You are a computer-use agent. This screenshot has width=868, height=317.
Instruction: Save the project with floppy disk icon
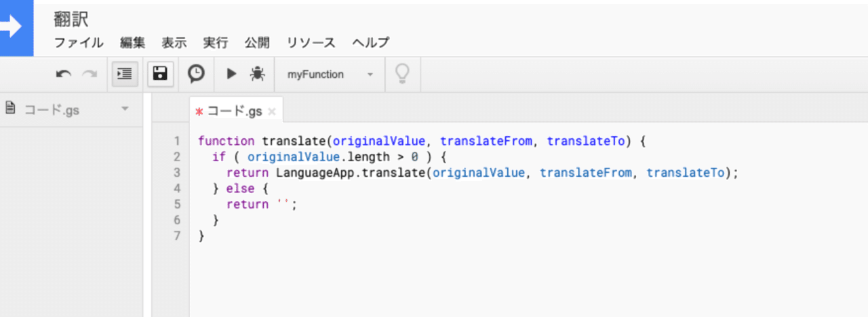pos(160,75)
